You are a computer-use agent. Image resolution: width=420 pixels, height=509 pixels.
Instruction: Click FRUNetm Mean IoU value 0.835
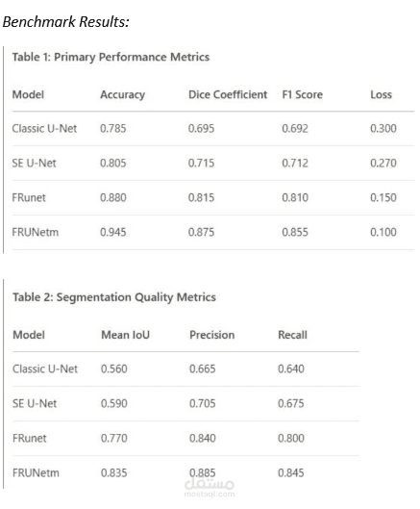point(113,473)
